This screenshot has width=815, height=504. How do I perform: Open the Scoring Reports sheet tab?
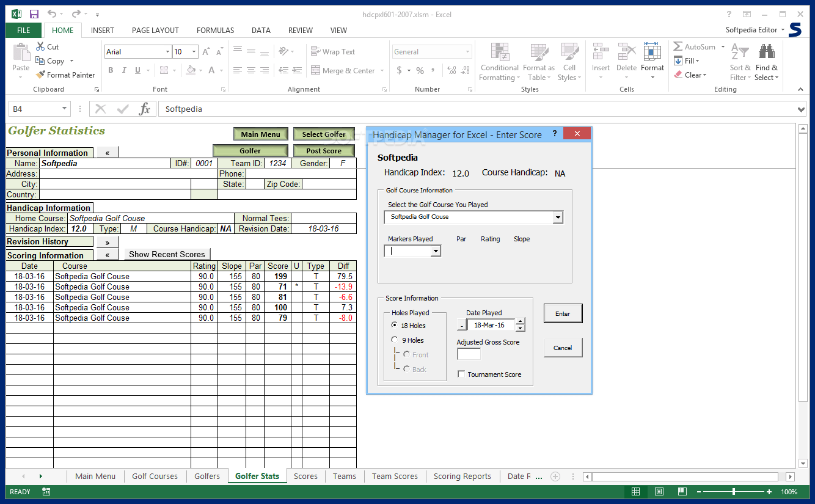click(x=462, y=477)
